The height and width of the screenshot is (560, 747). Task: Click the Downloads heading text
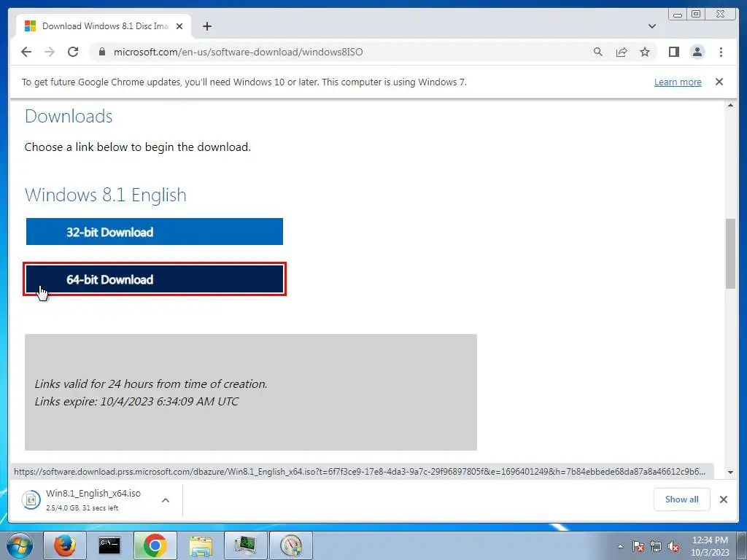[69, 116]
